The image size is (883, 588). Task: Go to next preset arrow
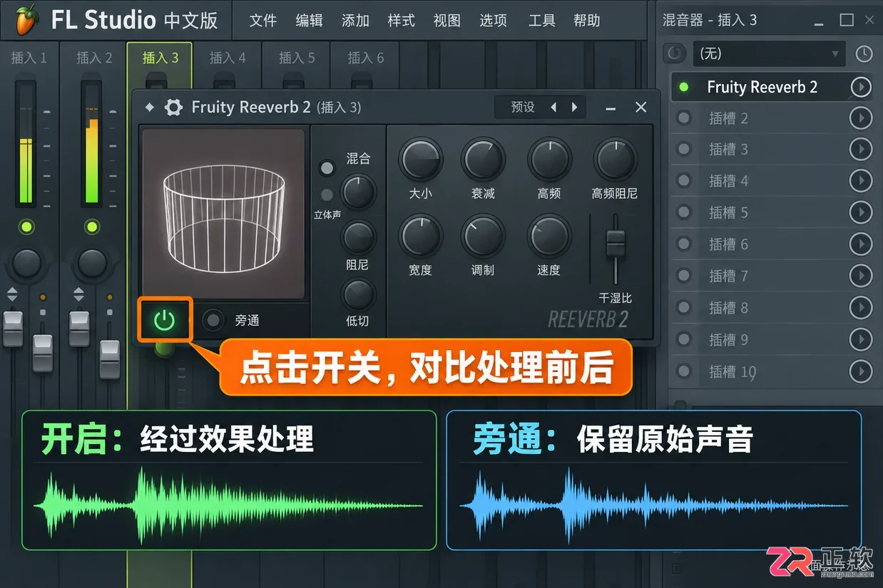574,107
